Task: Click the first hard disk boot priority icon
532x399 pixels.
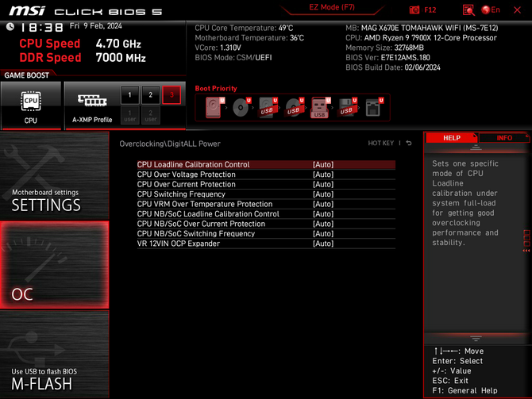Action: click(214, 107)
